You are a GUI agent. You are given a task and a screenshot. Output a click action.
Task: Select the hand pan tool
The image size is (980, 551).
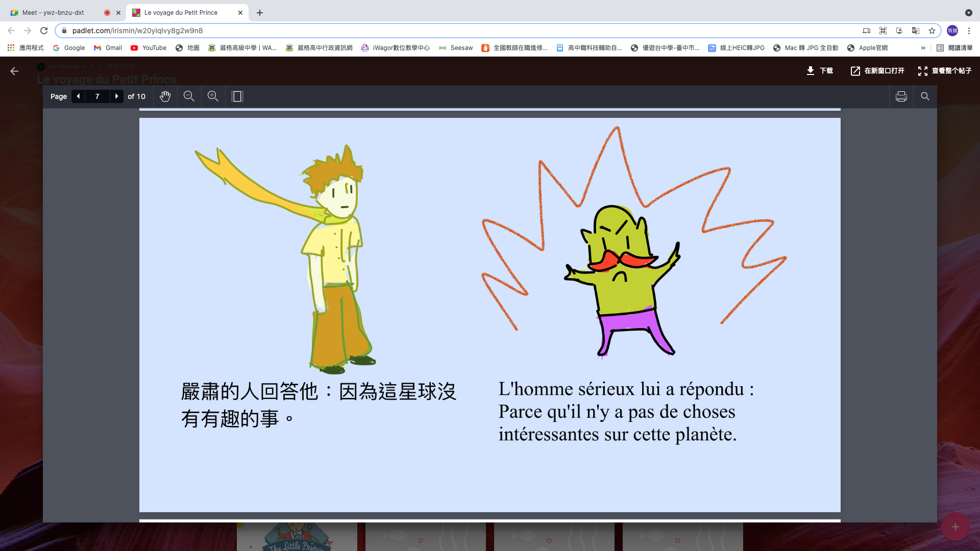pyautogui.click(x=165, y=96)
